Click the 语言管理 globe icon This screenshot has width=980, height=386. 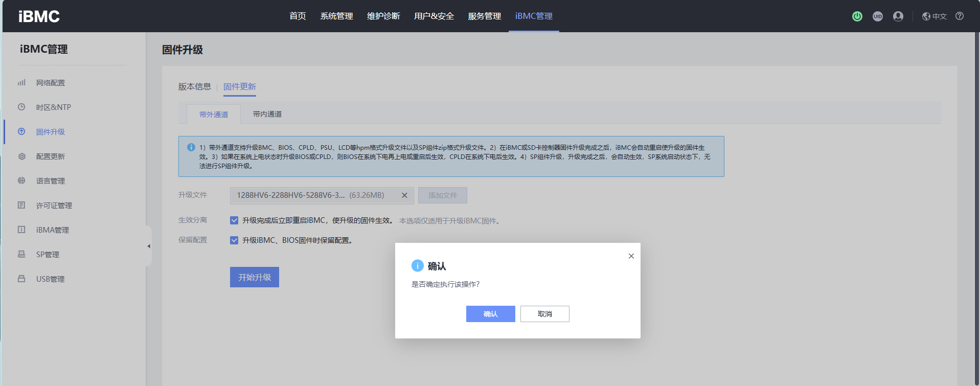click(x=21, y=180)
